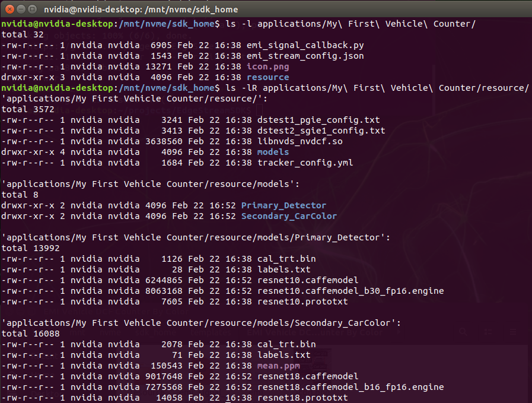Click the resource directory name
532x403 pixels.
coord(267,77)
